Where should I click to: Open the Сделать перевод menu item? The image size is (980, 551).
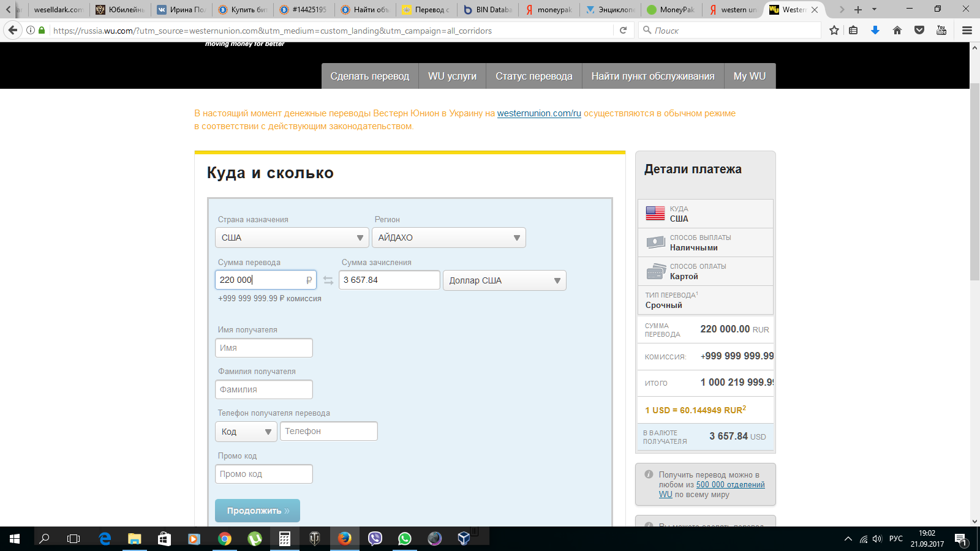[370, 76]
